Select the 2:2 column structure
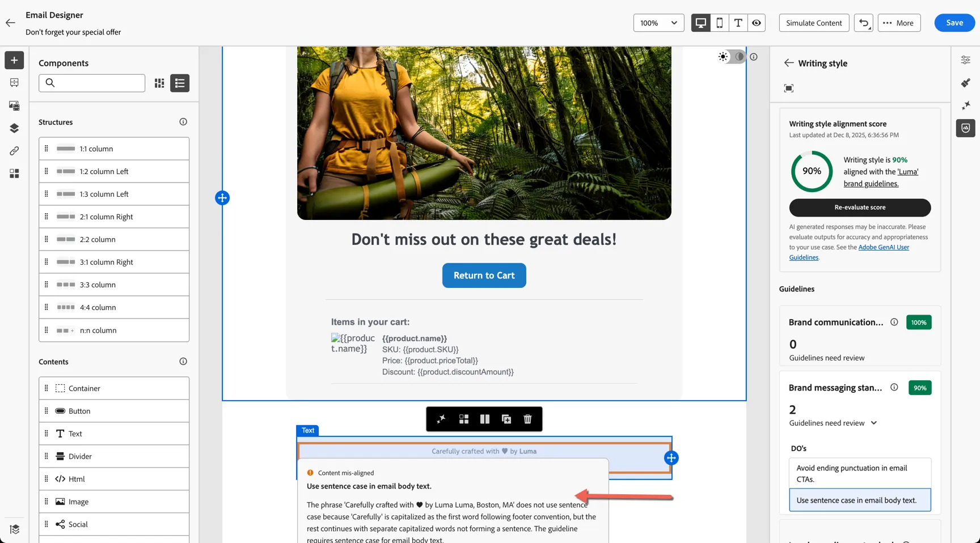 pyautogui.click(x=114, y=239)
